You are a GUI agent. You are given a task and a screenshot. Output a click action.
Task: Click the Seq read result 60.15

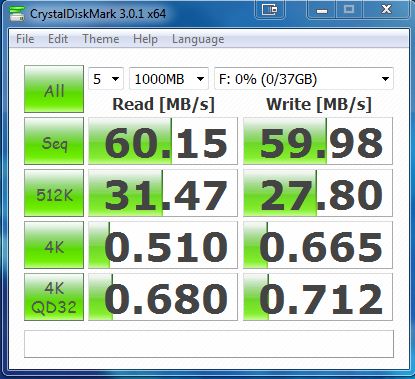click(163, 141)
